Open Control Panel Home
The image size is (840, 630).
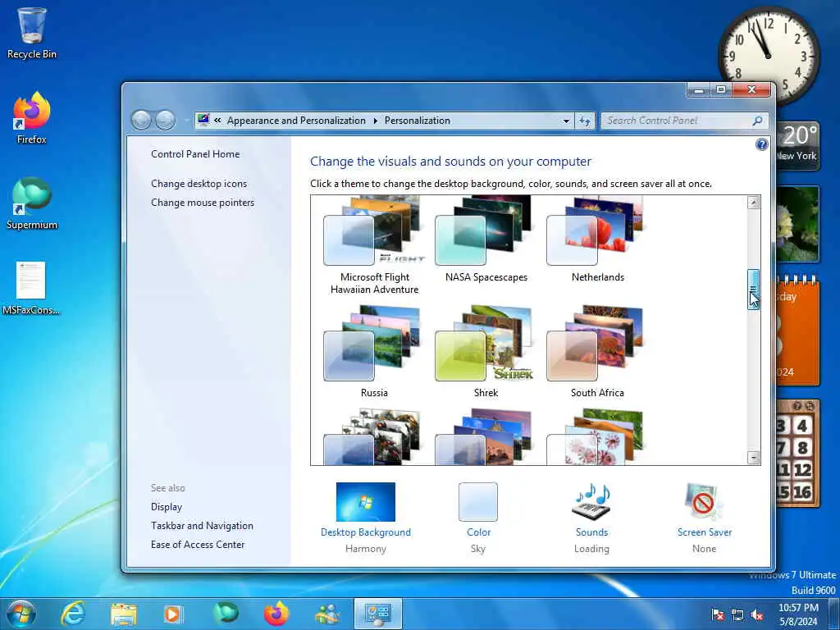point(195,153)
